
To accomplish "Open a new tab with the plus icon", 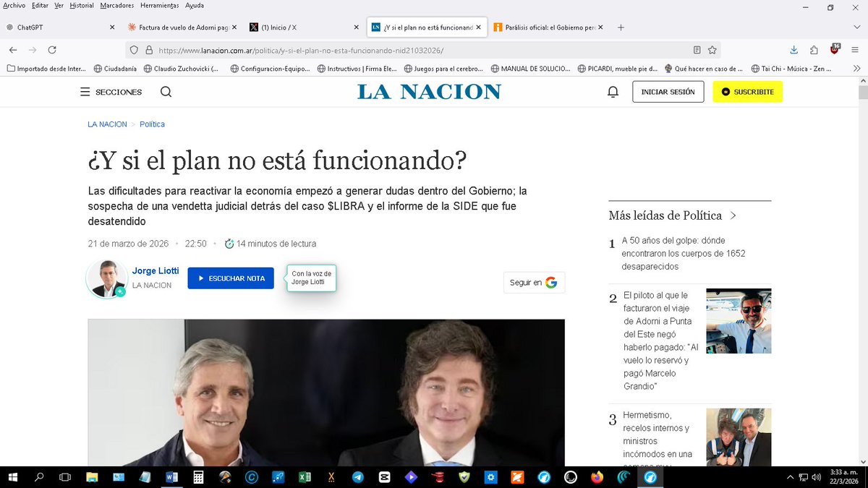I will pyautogui.click(x=621, y=27).
